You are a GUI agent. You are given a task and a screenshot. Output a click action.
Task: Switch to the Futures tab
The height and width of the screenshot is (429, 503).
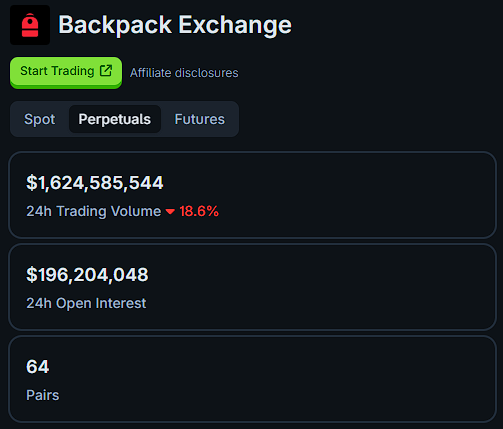click(x=200, y=119)
